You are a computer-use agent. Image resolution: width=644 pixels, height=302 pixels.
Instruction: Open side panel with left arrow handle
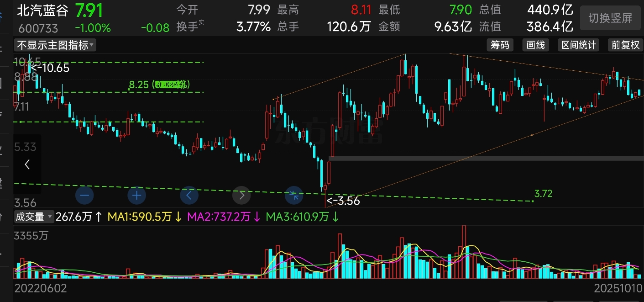click(27, 164)
